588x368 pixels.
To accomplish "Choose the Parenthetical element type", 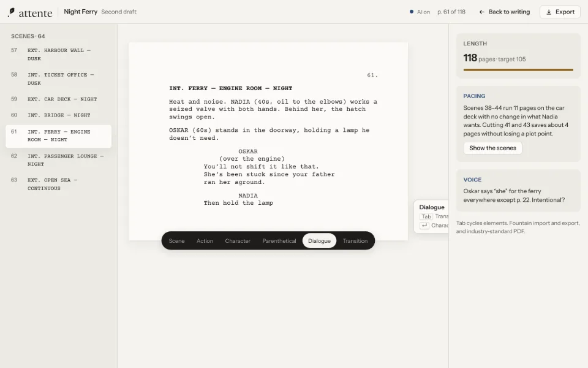I will [x=279, y=240].
